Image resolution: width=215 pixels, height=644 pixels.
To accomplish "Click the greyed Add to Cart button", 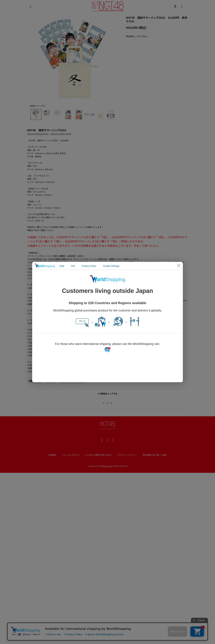I will tap(177, 631).
